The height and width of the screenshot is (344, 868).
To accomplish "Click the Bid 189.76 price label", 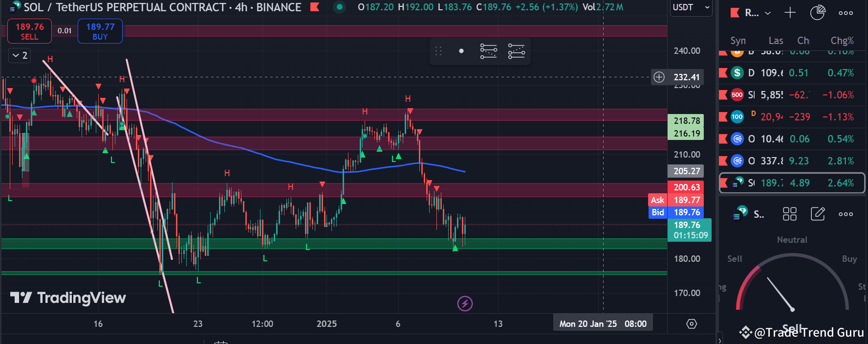I will (676, 212).
